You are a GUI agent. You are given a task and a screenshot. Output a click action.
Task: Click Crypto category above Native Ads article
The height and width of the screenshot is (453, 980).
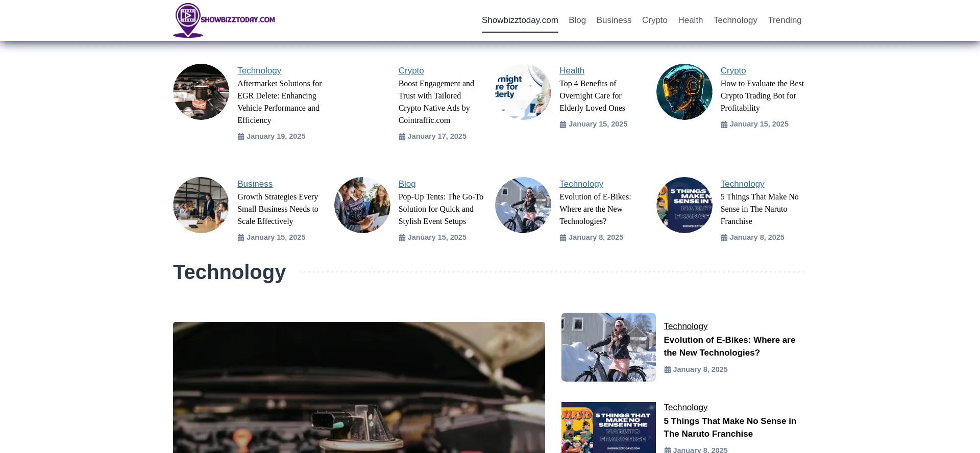411,70
